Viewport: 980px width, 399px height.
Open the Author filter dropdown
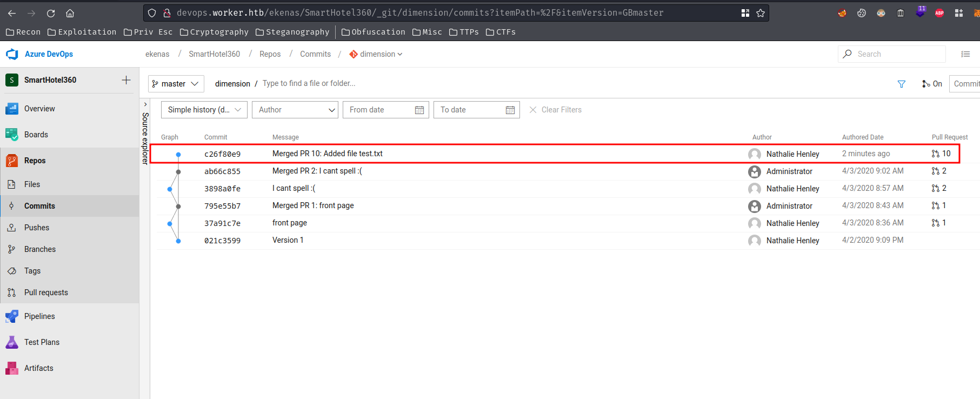295,110
